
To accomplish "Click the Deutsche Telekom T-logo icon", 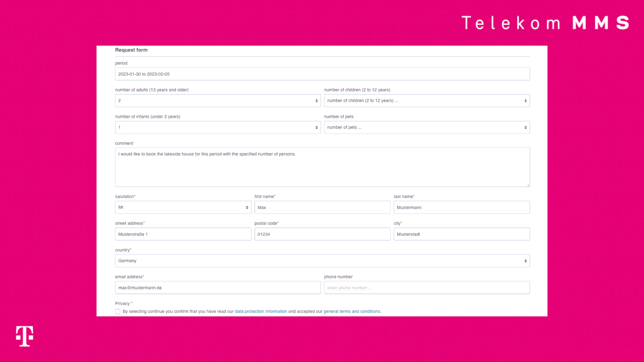I will point(24,337).
